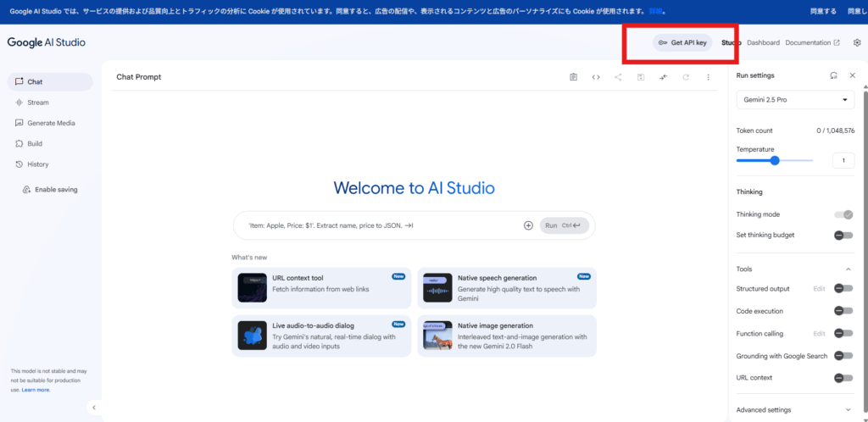
Task: Open the URL context tool card
Action: [x=321, y=288]
